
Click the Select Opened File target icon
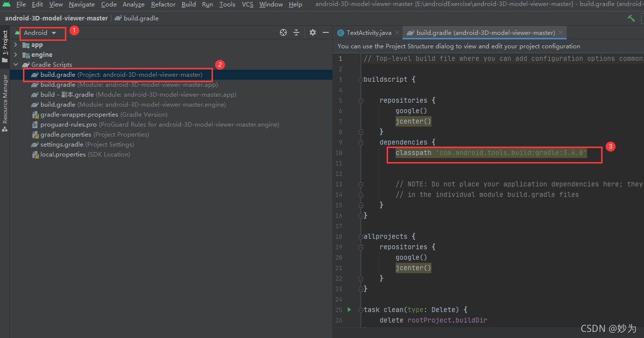[283, 32]
